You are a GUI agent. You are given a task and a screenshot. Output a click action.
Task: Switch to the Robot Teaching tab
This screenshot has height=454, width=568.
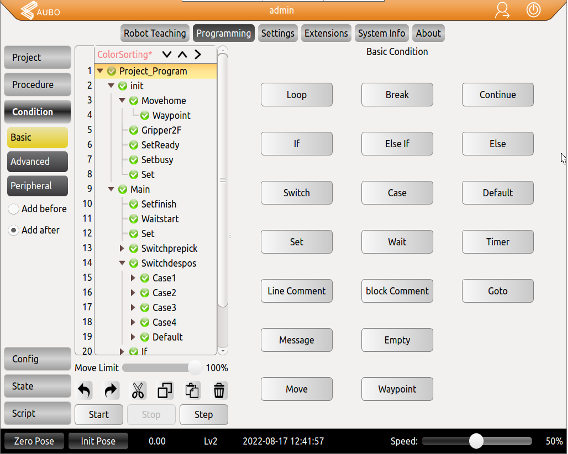tap(155, 33)
